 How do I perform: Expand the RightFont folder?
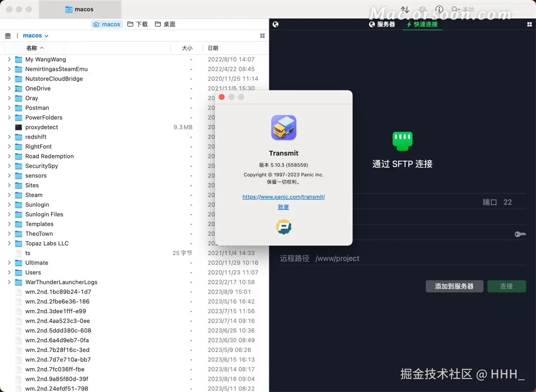tap(9, 146)
